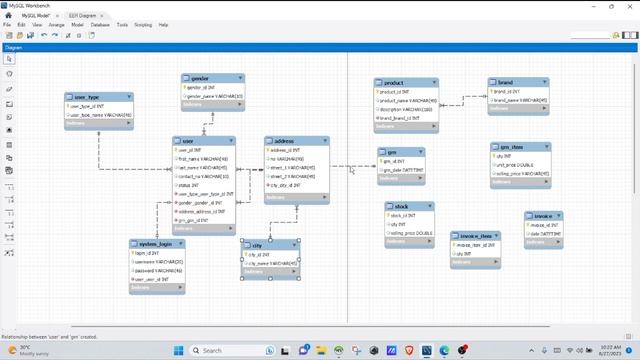Open File Explorer from the taskbar
Image resolution: width=640 pixels, height=360 pixels.
pos(321,351)
